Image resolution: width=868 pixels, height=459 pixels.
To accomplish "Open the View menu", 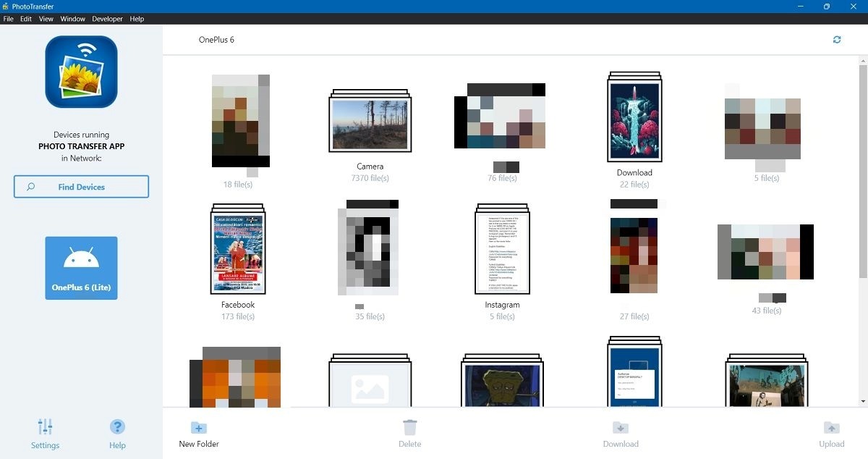I will [46, 19].
